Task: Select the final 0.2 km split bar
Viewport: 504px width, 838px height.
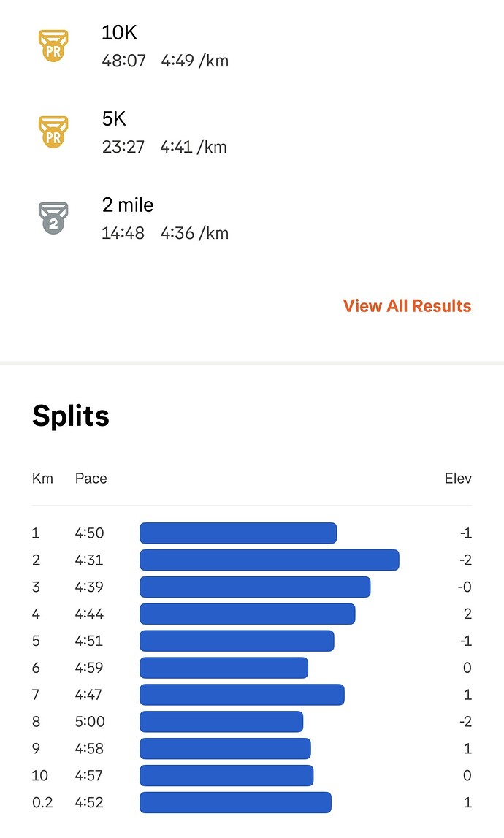Action: [x=235, y=802]
